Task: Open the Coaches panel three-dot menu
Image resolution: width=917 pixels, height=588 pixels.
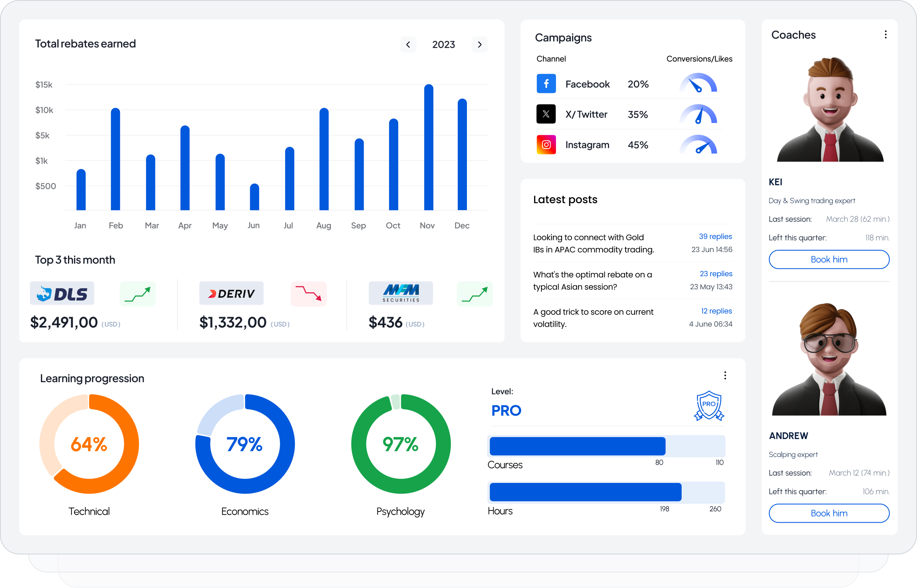Action: [x=885, y=35]
